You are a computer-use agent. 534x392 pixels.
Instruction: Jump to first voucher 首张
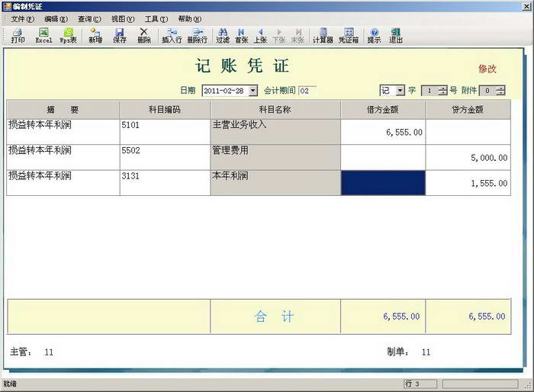click(242, 35)
